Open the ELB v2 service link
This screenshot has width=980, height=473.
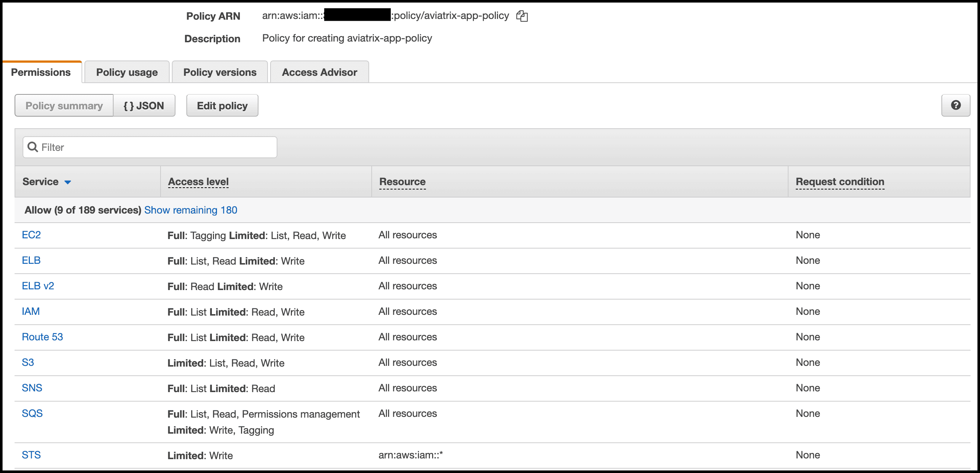(x=38, y=286)
